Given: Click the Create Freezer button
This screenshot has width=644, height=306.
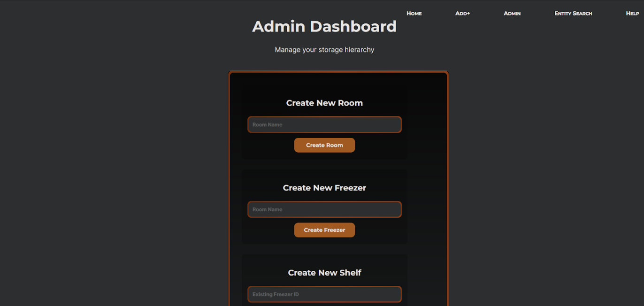Looking at the screenshot, I should point(324,230).
